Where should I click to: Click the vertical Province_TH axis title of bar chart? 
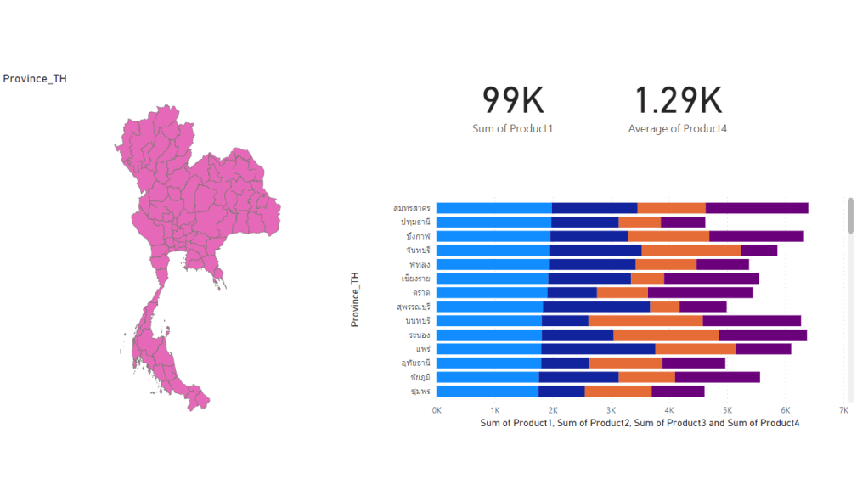(355, 300)
